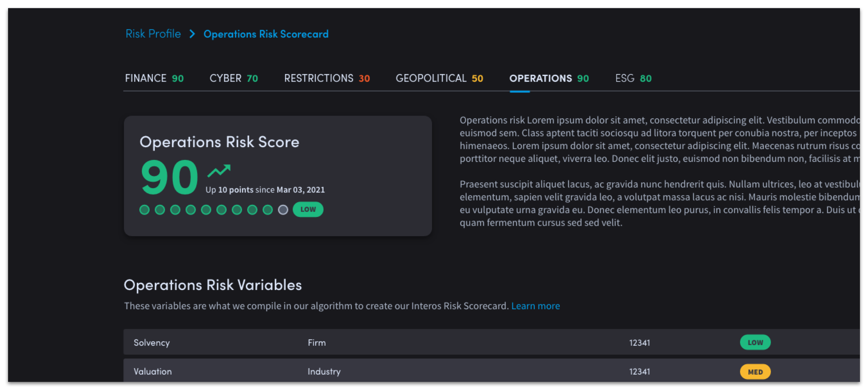Go to the Geopolitical tab
This screenshot has height=390, width=868.
pos(439,78)
